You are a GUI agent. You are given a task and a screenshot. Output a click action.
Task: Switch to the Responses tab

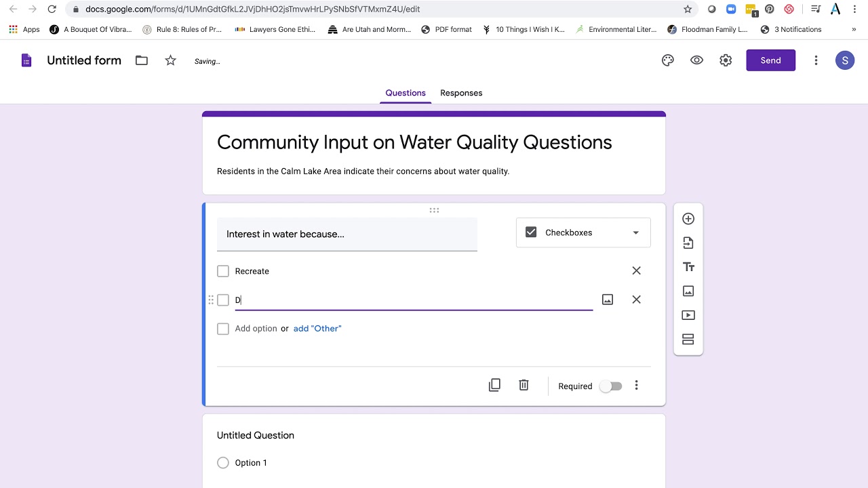pos(461,93)
